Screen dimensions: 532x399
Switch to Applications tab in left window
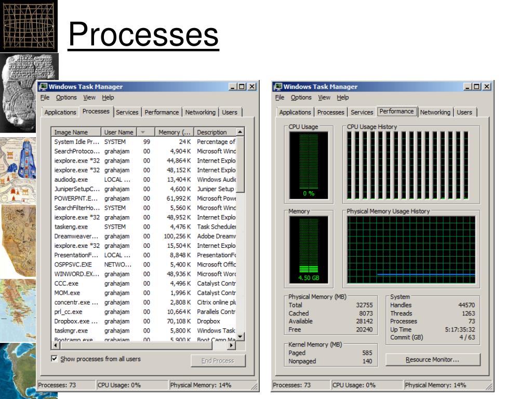pyautogui.click(x=60, y=112)
